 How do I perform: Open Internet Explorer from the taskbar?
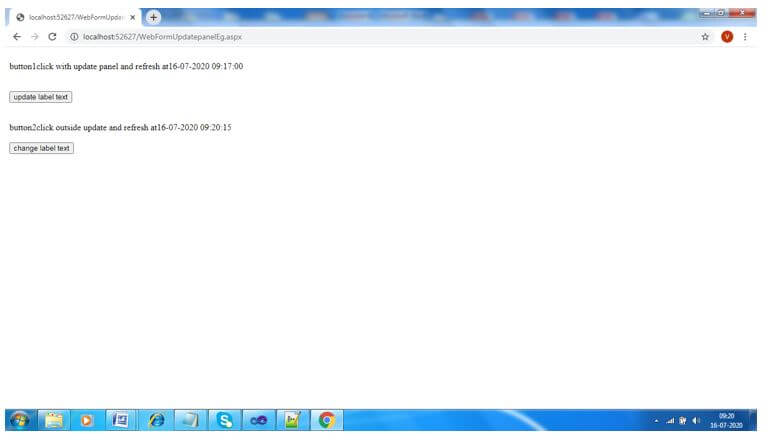click(156, 420)
